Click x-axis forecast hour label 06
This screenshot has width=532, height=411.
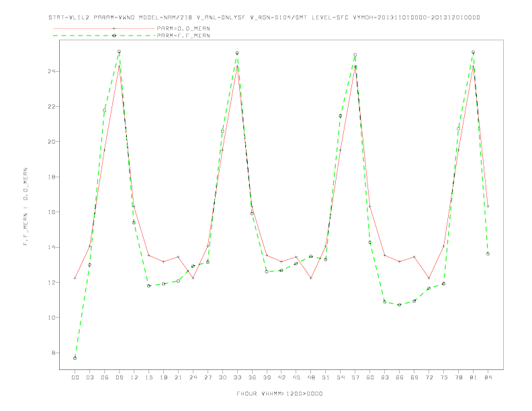[x=105, y=377]
